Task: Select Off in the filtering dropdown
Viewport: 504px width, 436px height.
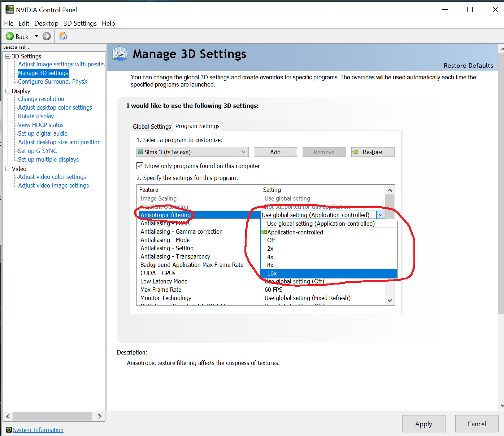Action: pos(329,240)
